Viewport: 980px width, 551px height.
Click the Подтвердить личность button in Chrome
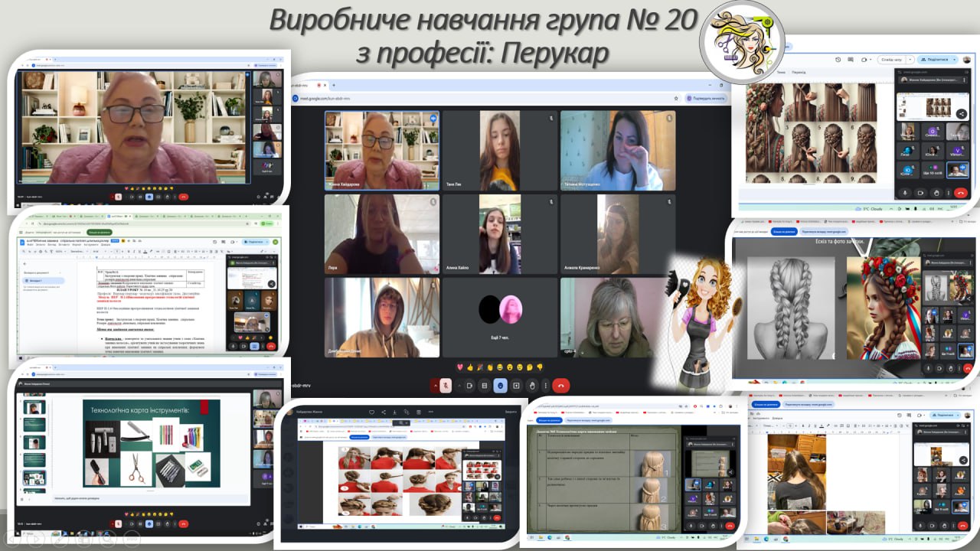709,98
